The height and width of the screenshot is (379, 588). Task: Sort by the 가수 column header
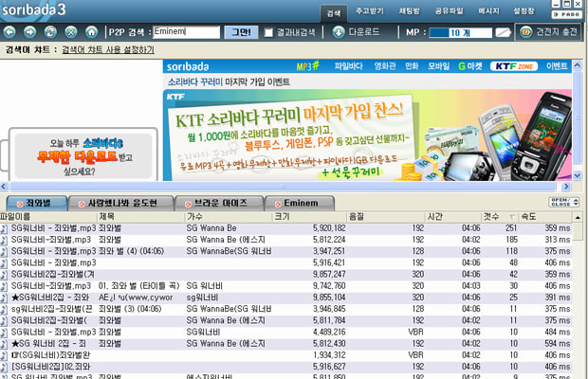[229, 217]
